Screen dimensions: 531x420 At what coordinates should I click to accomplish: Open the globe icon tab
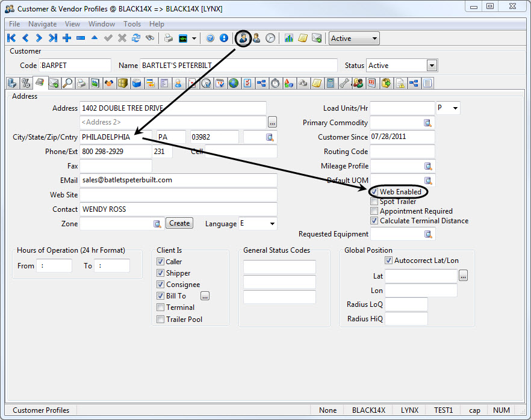click(x=233, y=83)
